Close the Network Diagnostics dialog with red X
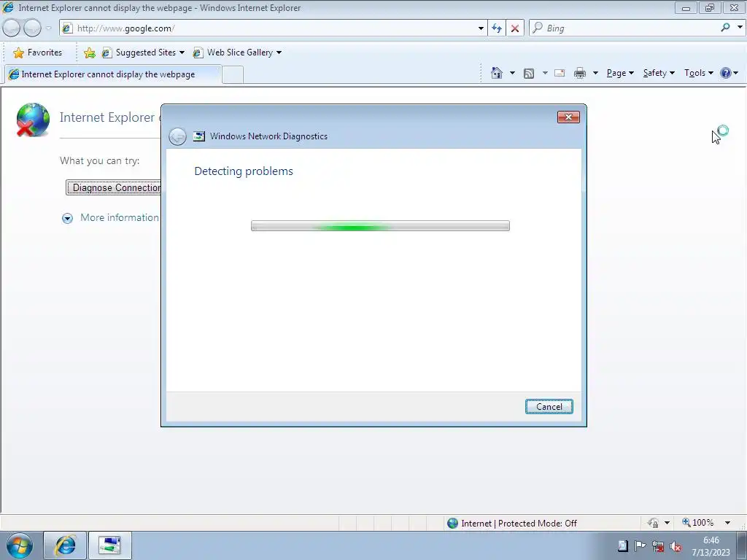This screenshot has height=560, width=747. pyautogui.click(x=568, y=117)
